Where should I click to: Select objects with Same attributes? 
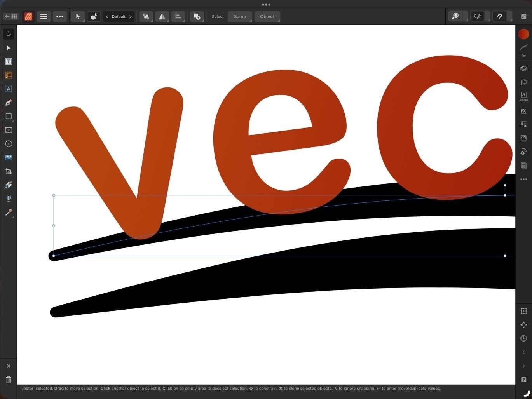(239, 16)
